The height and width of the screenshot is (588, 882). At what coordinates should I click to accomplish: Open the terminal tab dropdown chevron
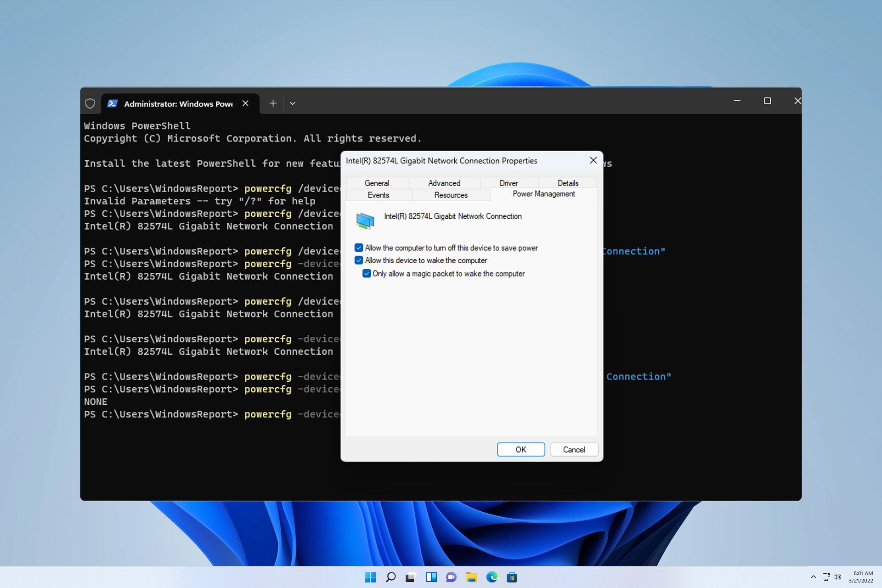[293, 103]
